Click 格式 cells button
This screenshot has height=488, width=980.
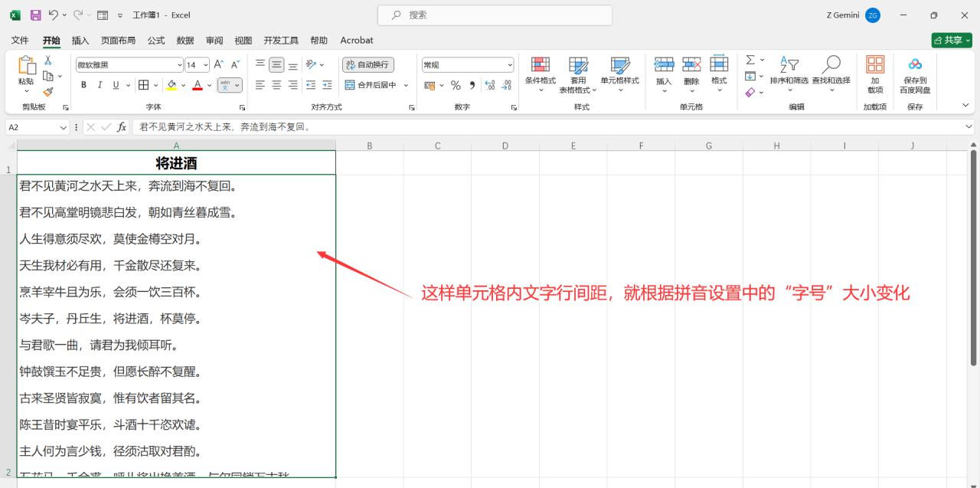click(719, 74)
